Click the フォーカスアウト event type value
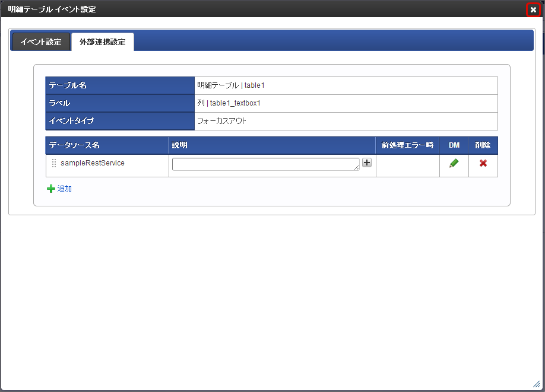The width and height of the screenshot is (545, 392). [221, 121]
